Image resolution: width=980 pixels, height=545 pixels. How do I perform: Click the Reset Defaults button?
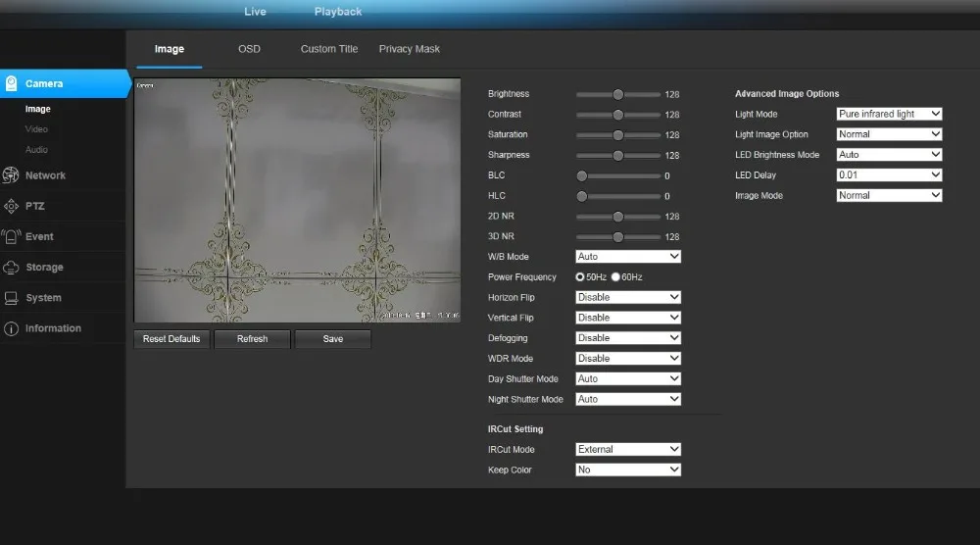click(171, 339)
